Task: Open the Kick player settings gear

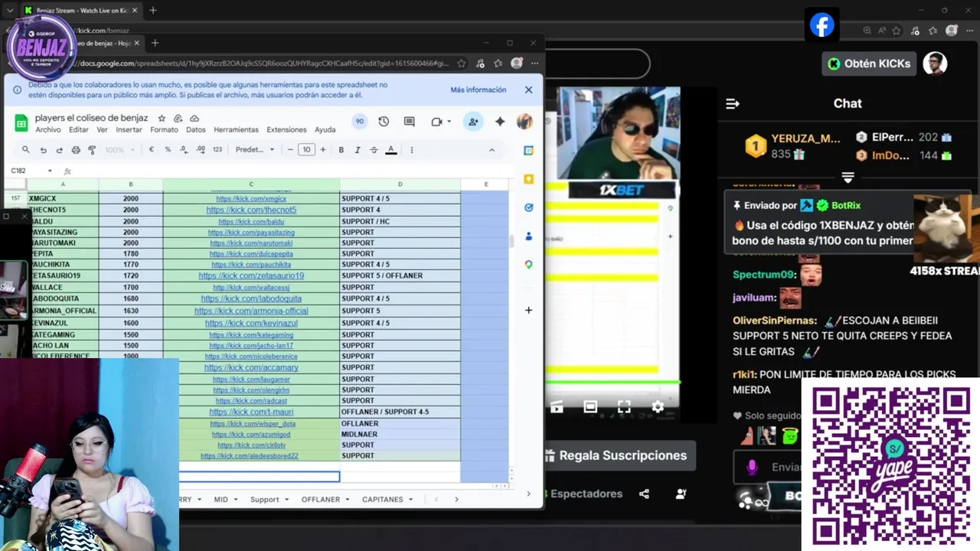Action: 658,407
